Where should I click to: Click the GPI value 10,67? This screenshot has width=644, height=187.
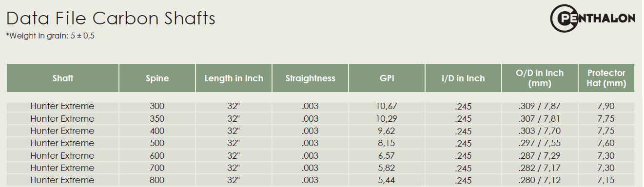point(387,106)
